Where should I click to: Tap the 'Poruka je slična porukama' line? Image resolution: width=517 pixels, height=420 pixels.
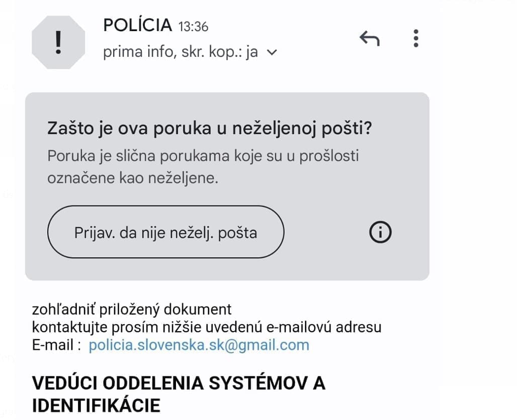[203, 156]
